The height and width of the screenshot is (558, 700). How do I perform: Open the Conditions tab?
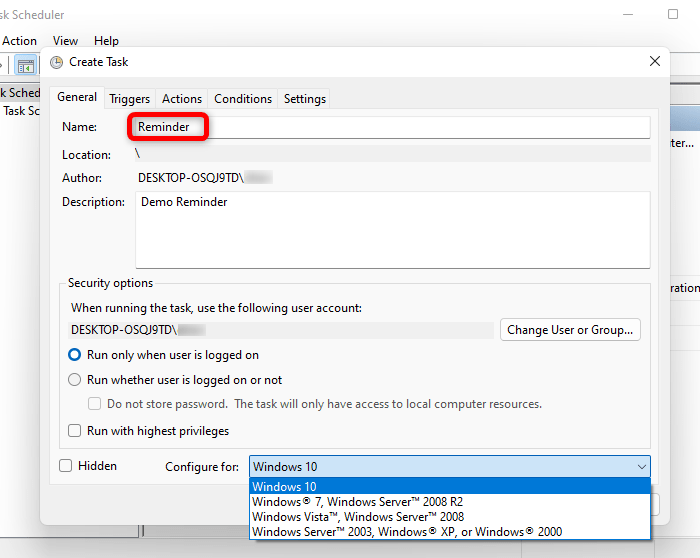(x=243, y=99)
